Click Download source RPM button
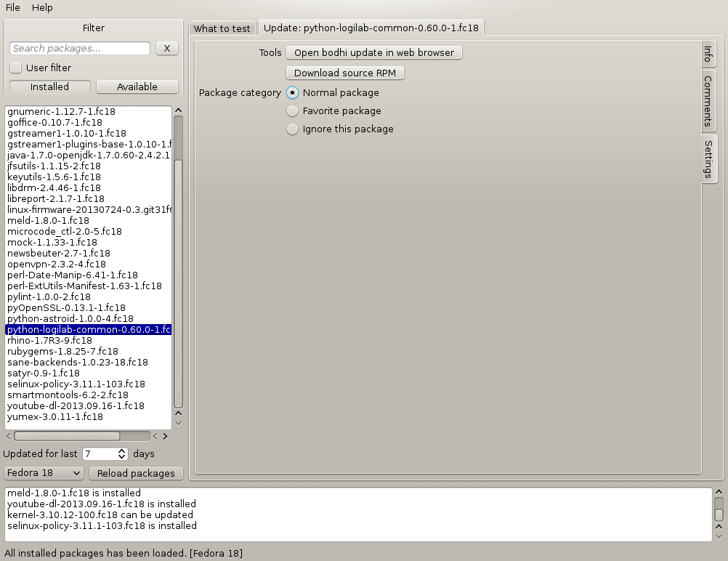 (x=345, y=73)
